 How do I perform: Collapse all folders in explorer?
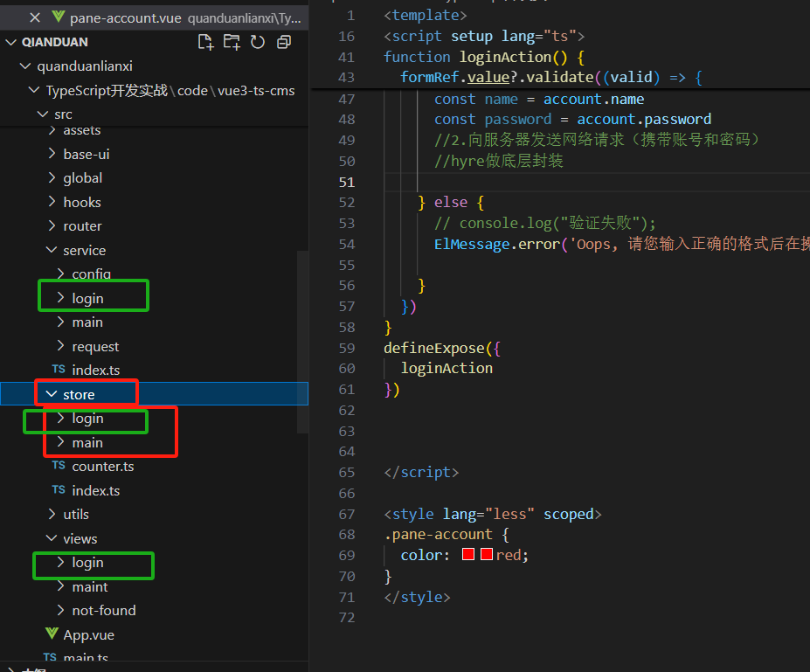(x=284, y=42)
